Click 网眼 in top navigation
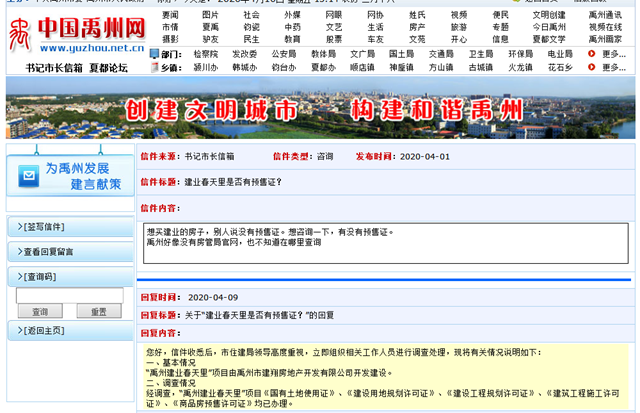Image resolution: width=640 pixels, height=413 pixels. tap(333, 15)
